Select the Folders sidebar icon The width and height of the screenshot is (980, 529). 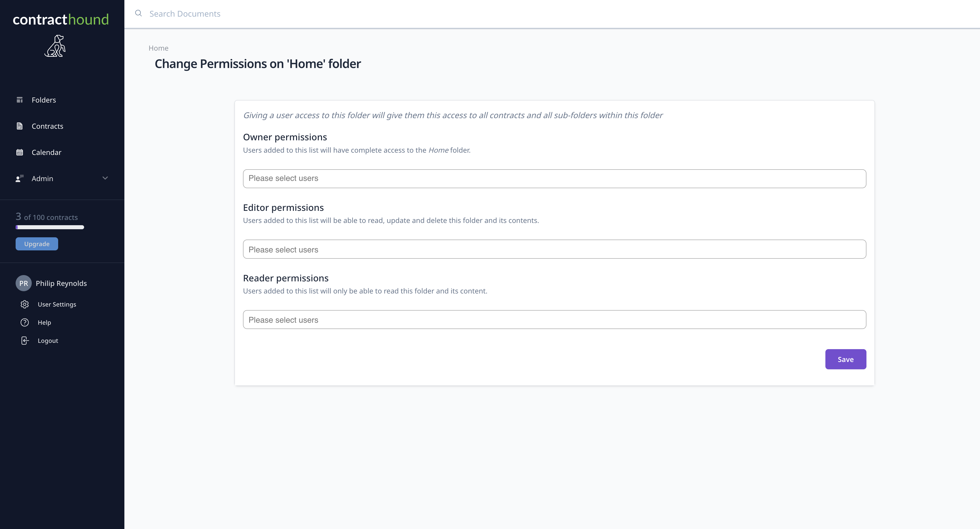pos(20,99)
